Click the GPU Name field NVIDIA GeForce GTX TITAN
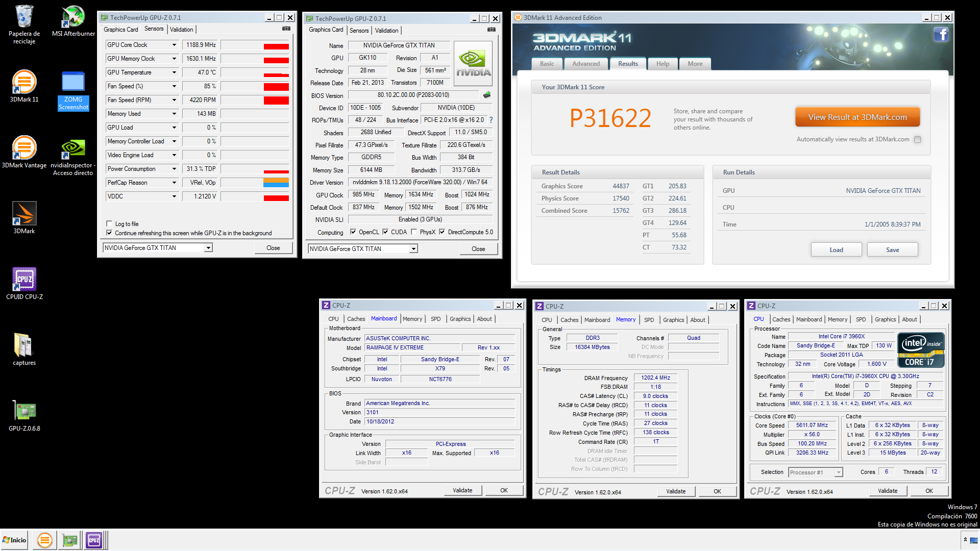 [399, 45]
